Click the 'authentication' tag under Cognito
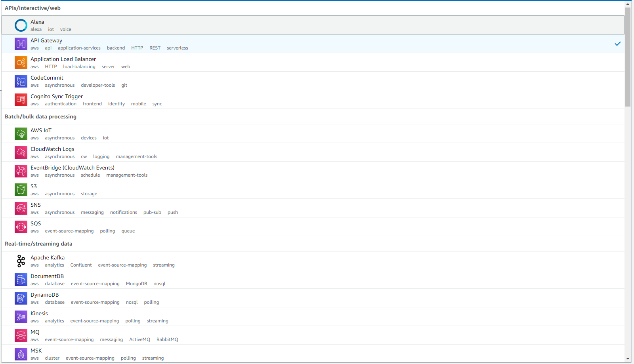 click(61, 104)
